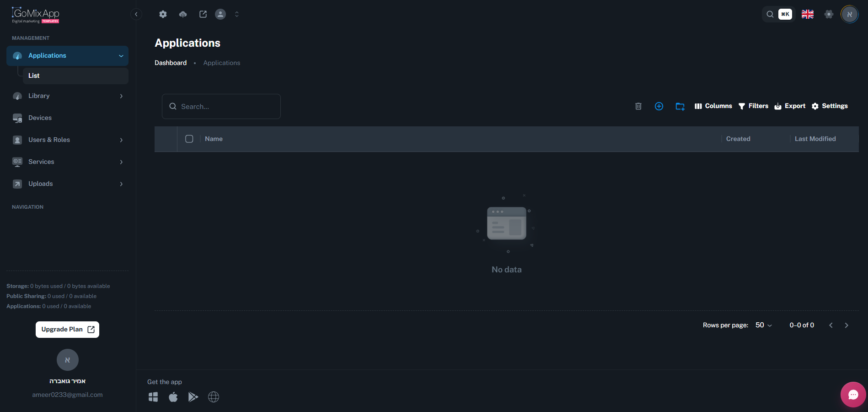Open the top-right profile avatar
868x412 pixels.
coord(850,14)
